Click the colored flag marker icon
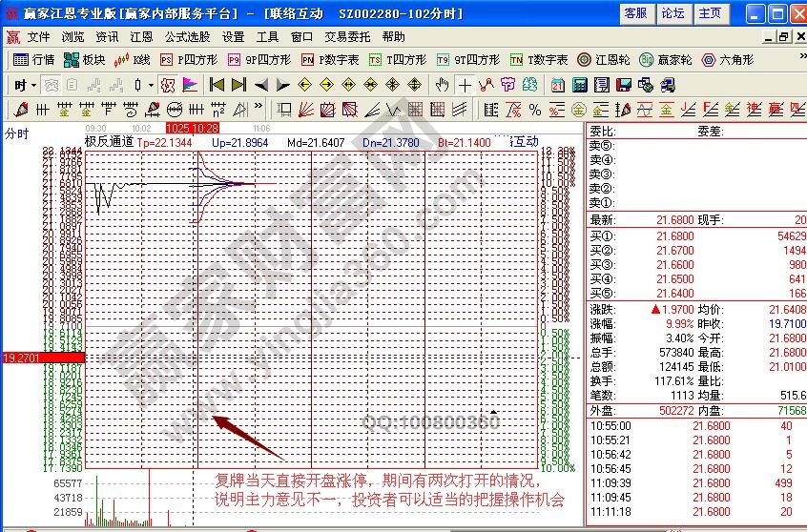This screenshot has width=807, height=532. tap(190, 85)
